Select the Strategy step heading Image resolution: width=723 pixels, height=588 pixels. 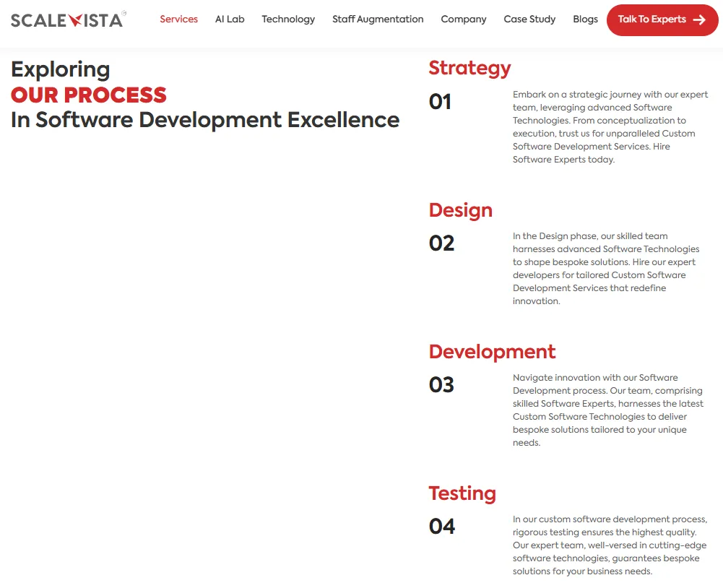[x=469, y=68]
